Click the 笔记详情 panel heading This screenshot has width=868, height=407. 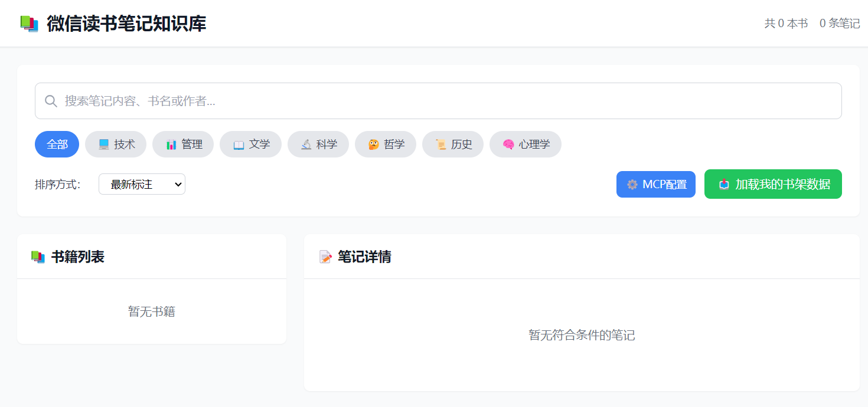pyautogui.click(x=364, y=257)
